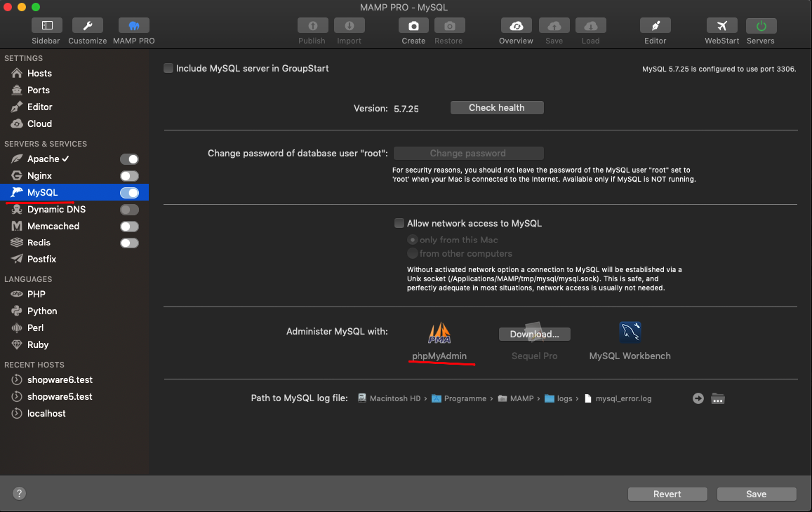Turn off the MySQL server switch
The width and height of the screenshot is (812, 512).
(129, 193)
